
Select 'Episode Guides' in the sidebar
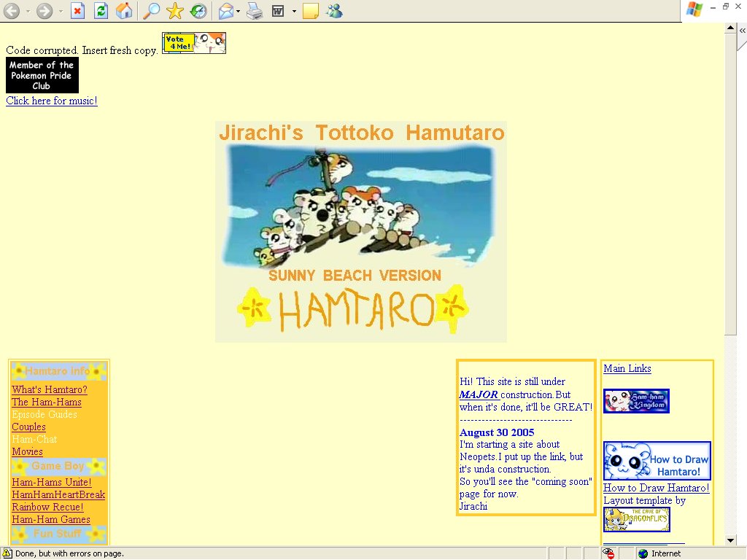pos(44,414)
